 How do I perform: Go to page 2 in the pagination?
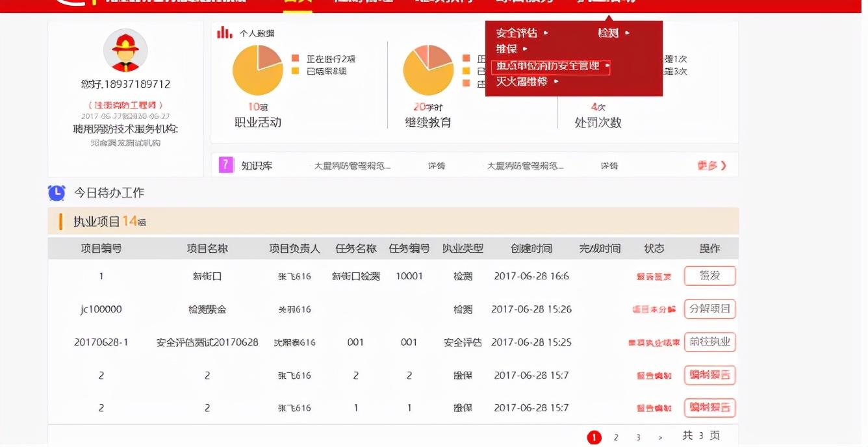coord(616,437)
